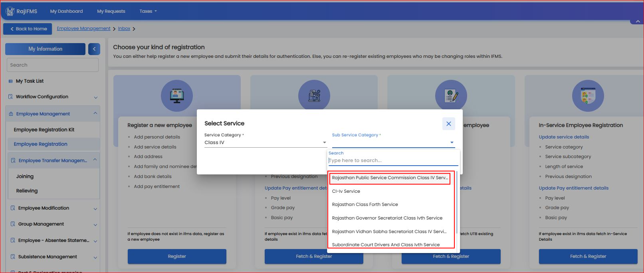Close the Select Service dialog
This screenshot has height=273, width=644.
pyautogui.click(x=449, y=124)
